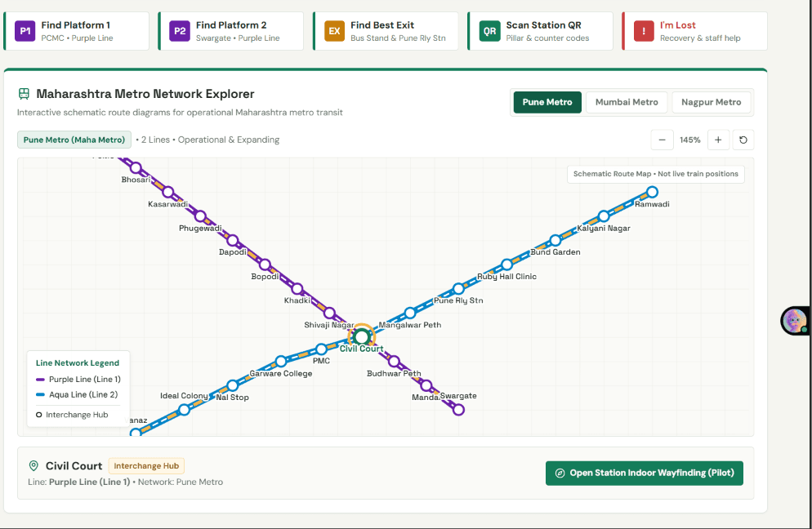Image resolution: width=812 pixels, height=529 pixels.
Task: Select the Shivaji Nagar station node
Action: tap(329, 313)
